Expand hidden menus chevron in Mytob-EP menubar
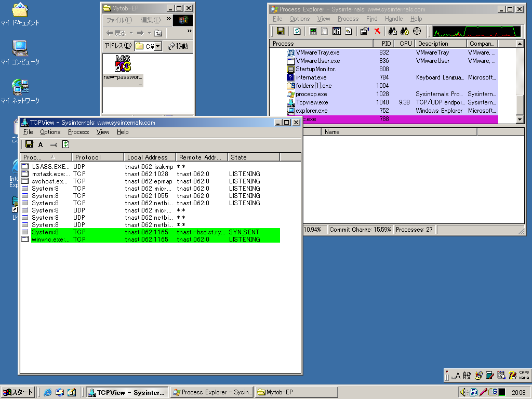Viewport: 532px width, 399px height. [169, 19]
